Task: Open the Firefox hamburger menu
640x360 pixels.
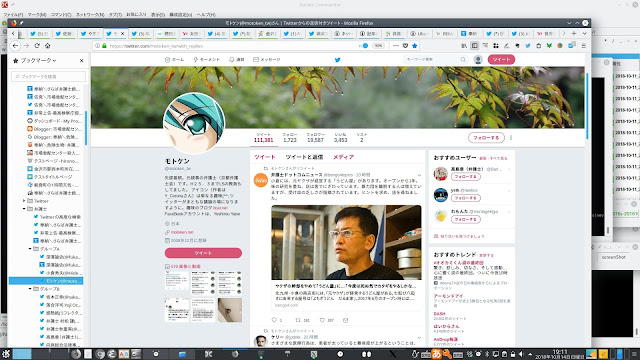Action: tap(584, 46)
